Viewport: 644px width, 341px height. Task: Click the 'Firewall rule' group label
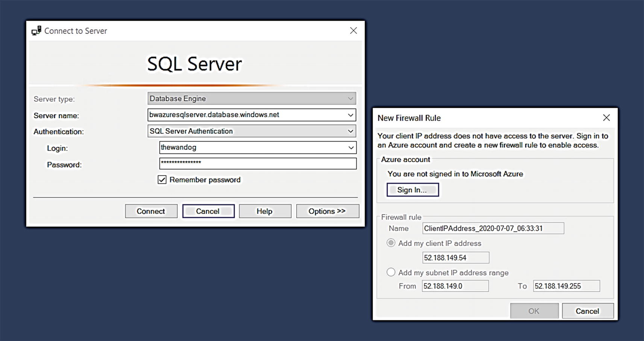click(401, 217)
